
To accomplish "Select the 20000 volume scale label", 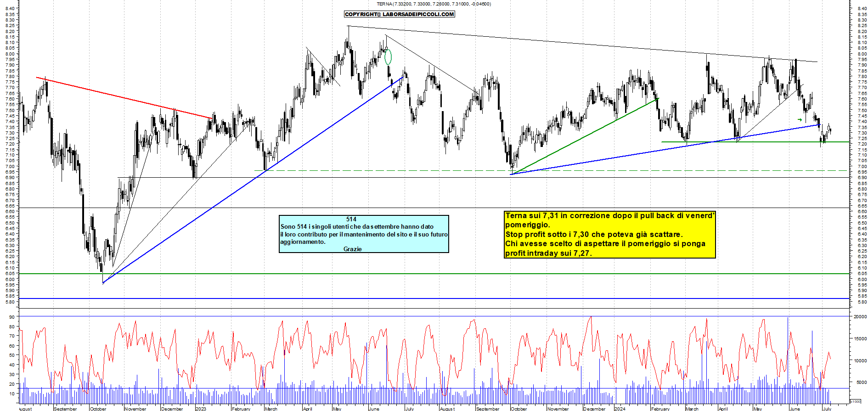I will pos(860,316).
